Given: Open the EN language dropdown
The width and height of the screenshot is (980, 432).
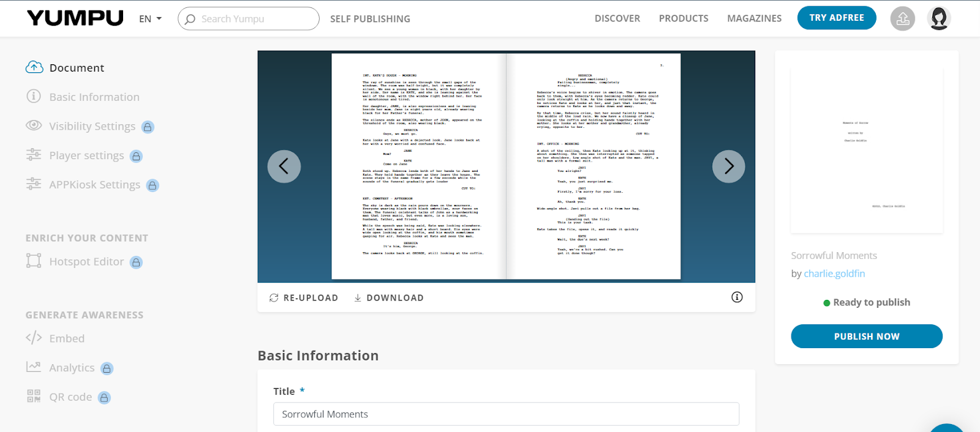Looking at the screenshot, I should (150, 19).
